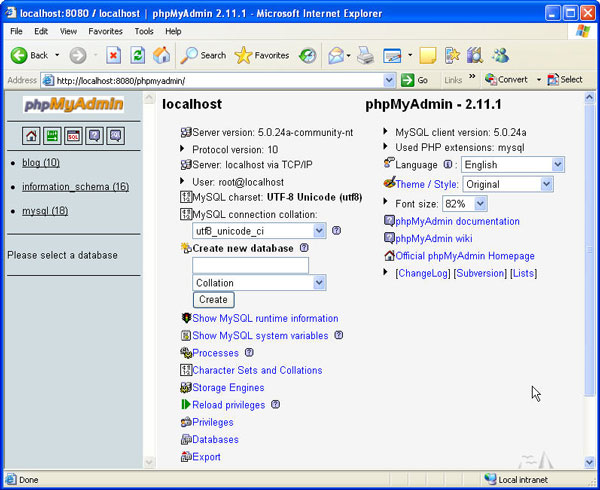Open Official phpMyAdmin Homepage link
The height and width of the screenshot is (490, 600).
pos(465,256)
